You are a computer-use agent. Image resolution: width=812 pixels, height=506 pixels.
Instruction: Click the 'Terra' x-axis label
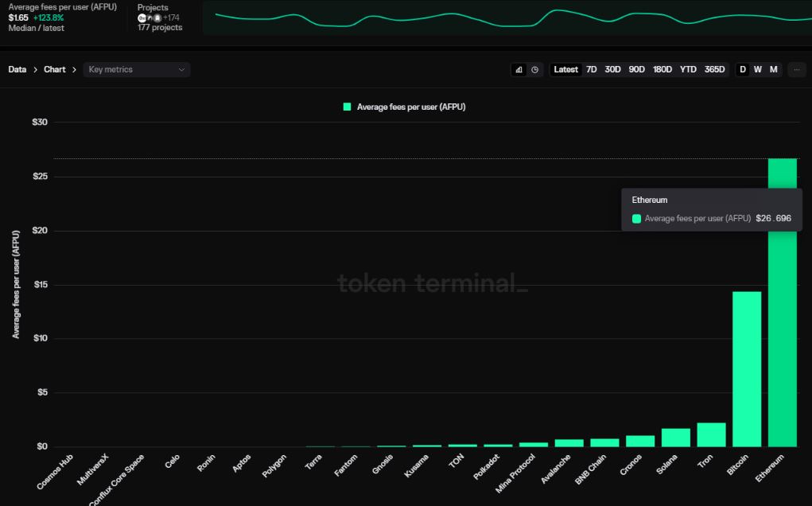[313, 462]
